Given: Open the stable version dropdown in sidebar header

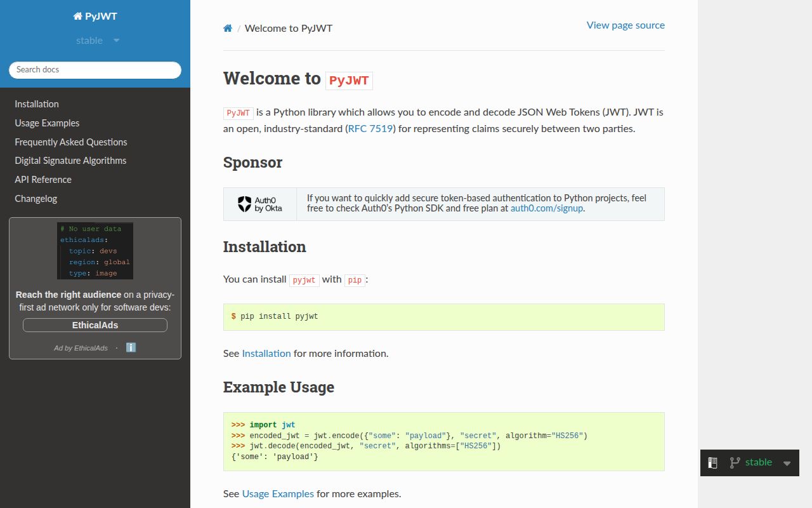Looking at the screenshot, I should tap(98, 41).
